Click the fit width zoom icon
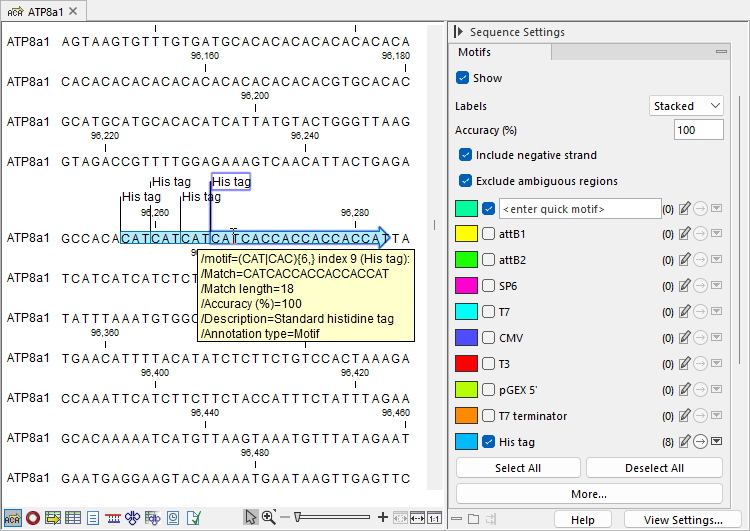This screenshot has height=531, width=750. (417, 518)
